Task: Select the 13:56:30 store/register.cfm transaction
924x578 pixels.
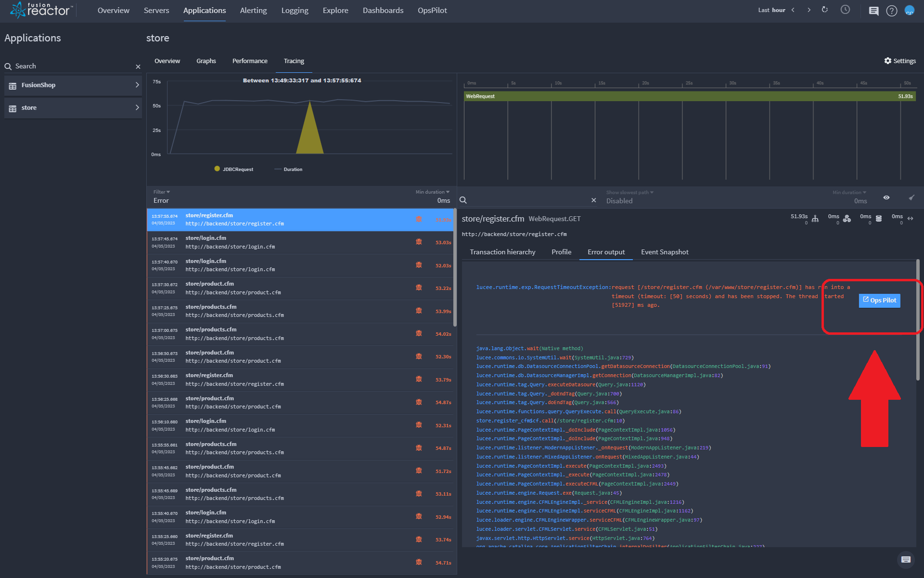Action: [x=300, y=380]
